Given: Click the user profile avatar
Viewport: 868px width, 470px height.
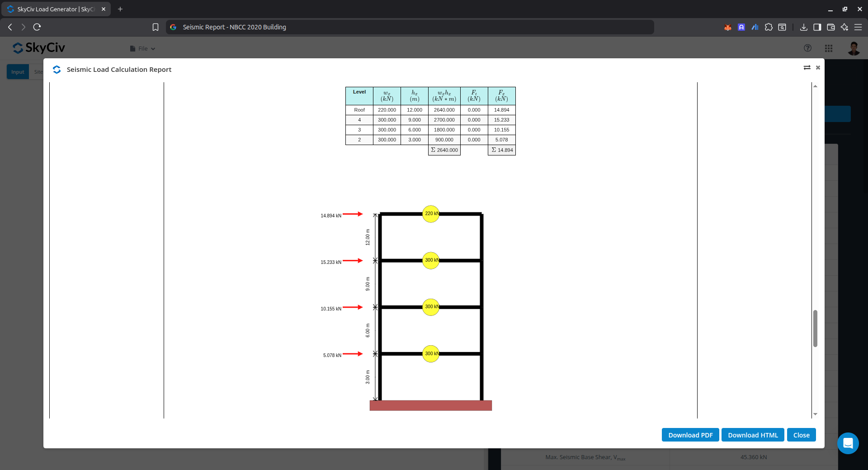Looking at the screenshot, I should pos(853,48).
